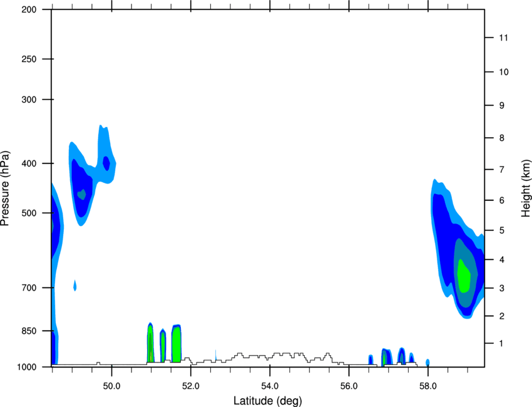Click the 200 pressure tick label
The height and width of the screenshot is (407, 532).
pyautogui.click(x=29, y=9)
